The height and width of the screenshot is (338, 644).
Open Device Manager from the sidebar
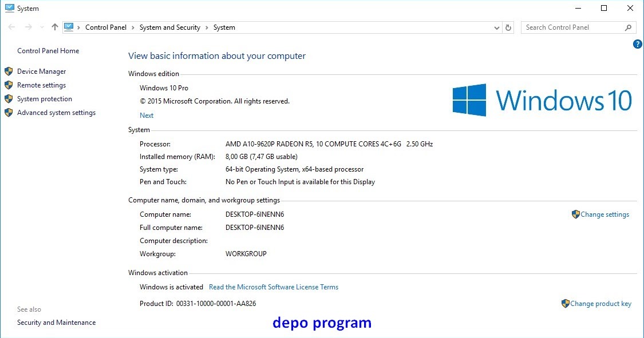point(43,71)
